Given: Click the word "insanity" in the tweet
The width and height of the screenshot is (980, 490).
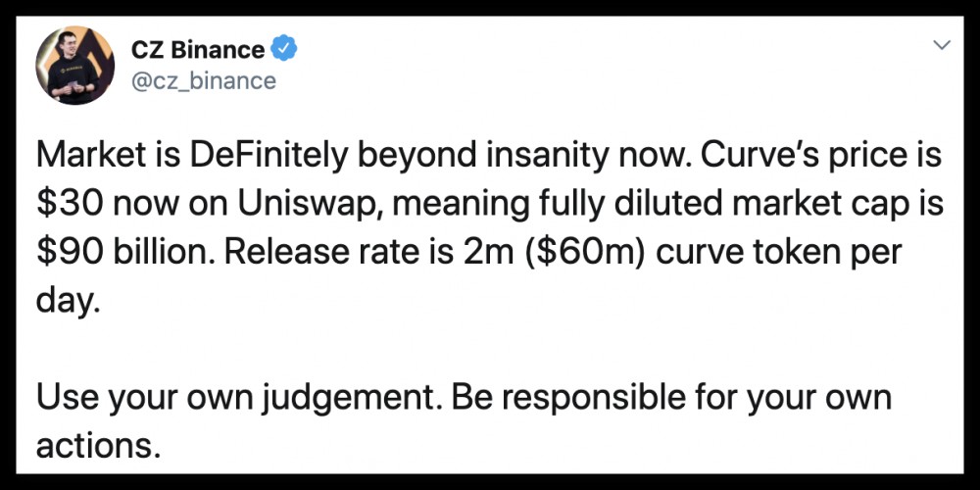Looking at the screenshot, I should tap(528, 157).
